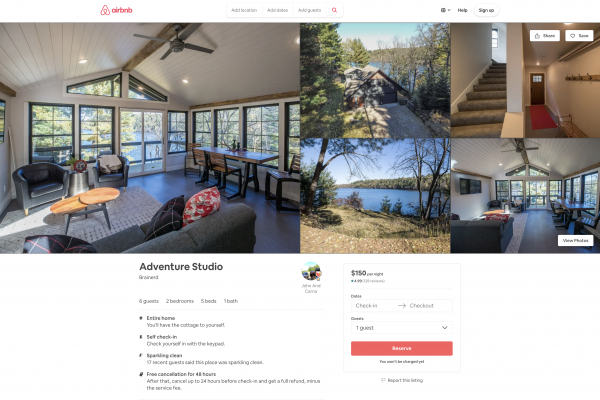Click the Free cancellation icon
The image size is (600, 400).
(x=141, y=374)
